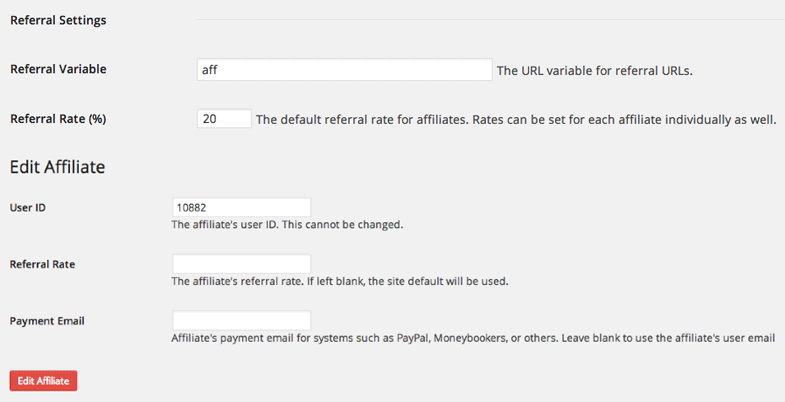Click the Referral Variable field containing aff

(344, 70)
